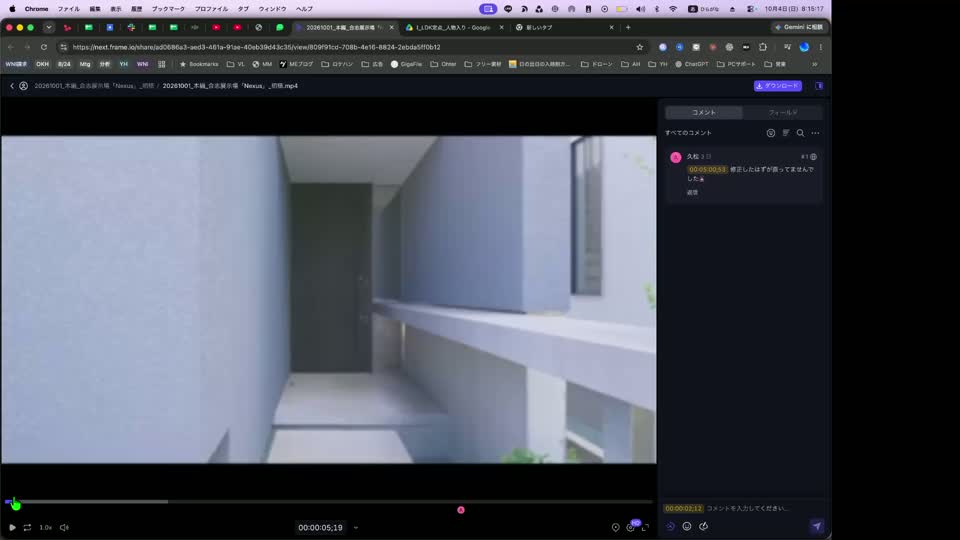Screen dimensions: 960x540
Task: Open the comment filter icon
Action: pos(771,133)
